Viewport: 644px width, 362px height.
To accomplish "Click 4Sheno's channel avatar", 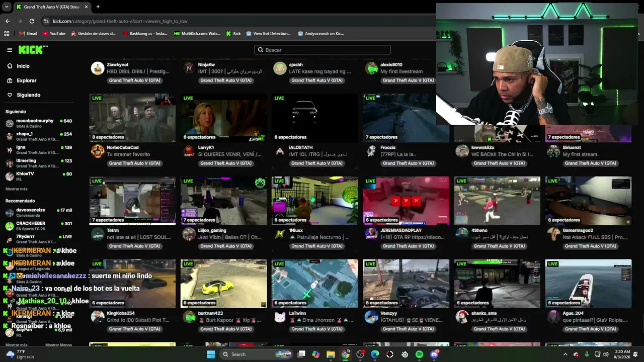I will tap(462, 234).
